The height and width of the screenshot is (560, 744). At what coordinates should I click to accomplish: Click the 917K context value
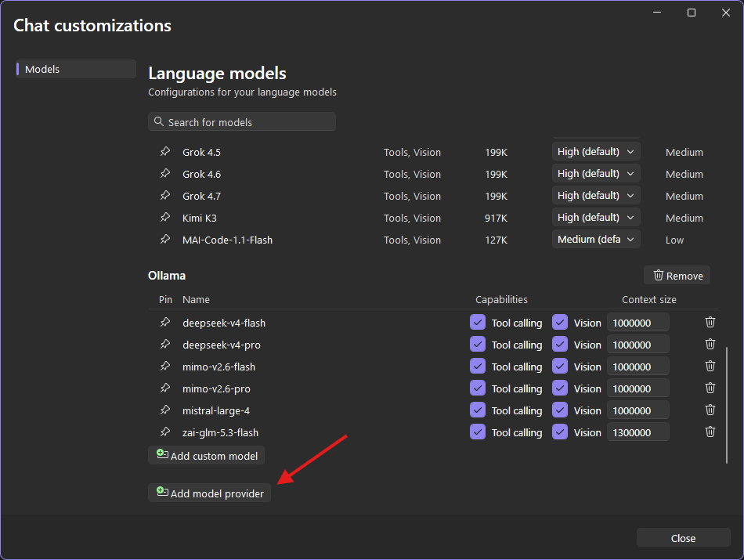[x=496, y=218]
